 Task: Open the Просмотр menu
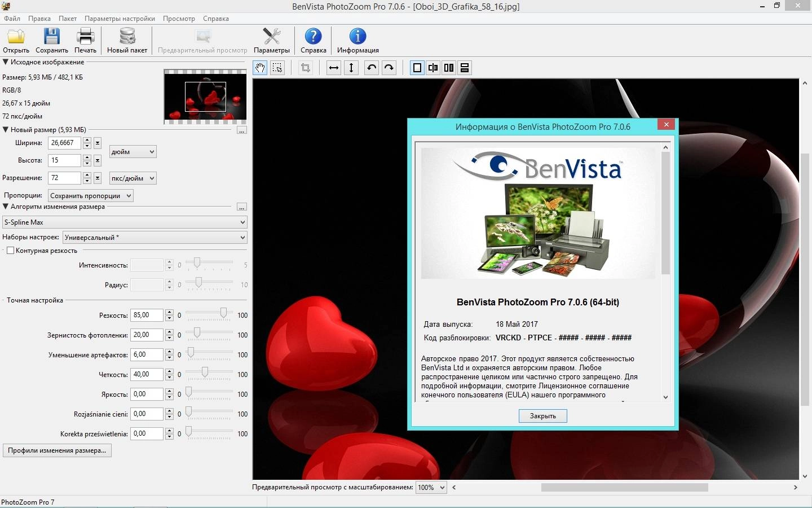click(179, 19)
